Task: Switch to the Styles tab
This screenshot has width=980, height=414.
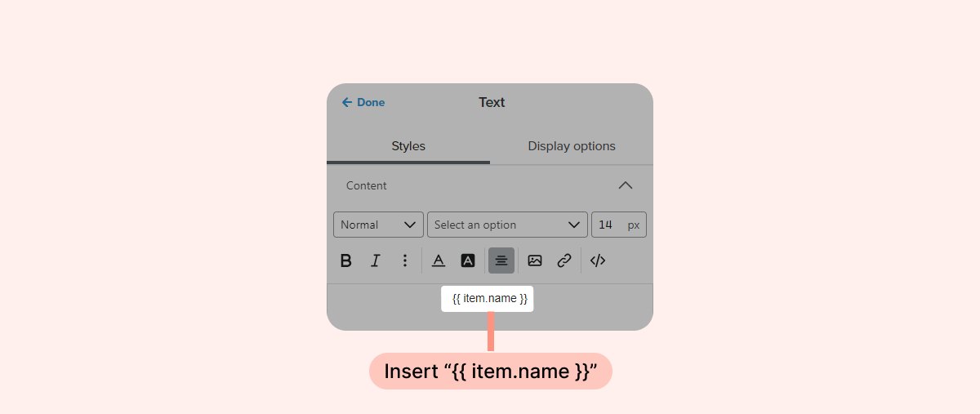Action: point(408,146)
